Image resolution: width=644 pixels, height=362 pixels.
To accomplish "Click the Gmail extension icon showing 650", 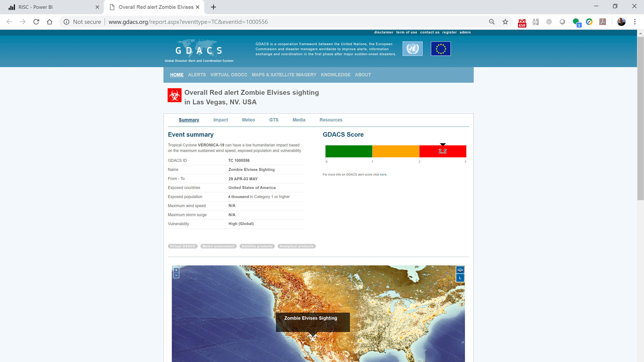I will pyautogui.click(x=522, y=22).
